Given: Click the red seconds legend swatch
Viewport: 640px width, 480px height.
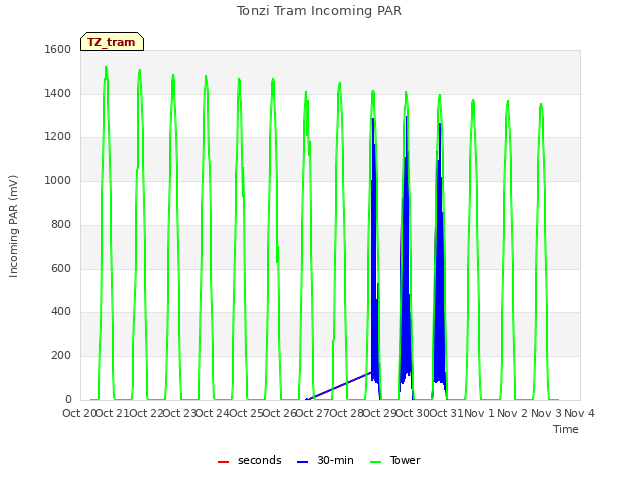Looking at the screenshot, I should click(223, 462).
